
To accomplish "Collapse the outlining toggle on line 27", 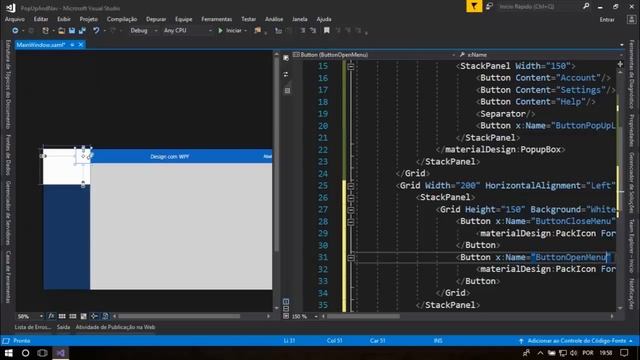I will coord(351,209).
